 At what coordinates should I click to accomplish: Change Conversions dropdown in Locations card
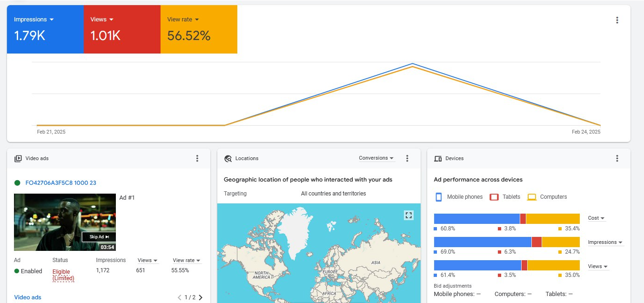click(x=376, y=158)
